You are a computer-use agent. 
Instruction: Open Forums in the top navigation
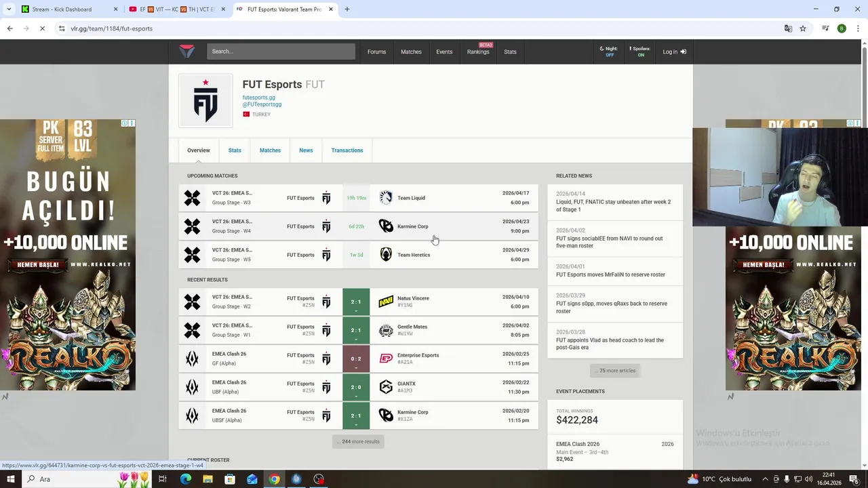(x=376, y=52)
